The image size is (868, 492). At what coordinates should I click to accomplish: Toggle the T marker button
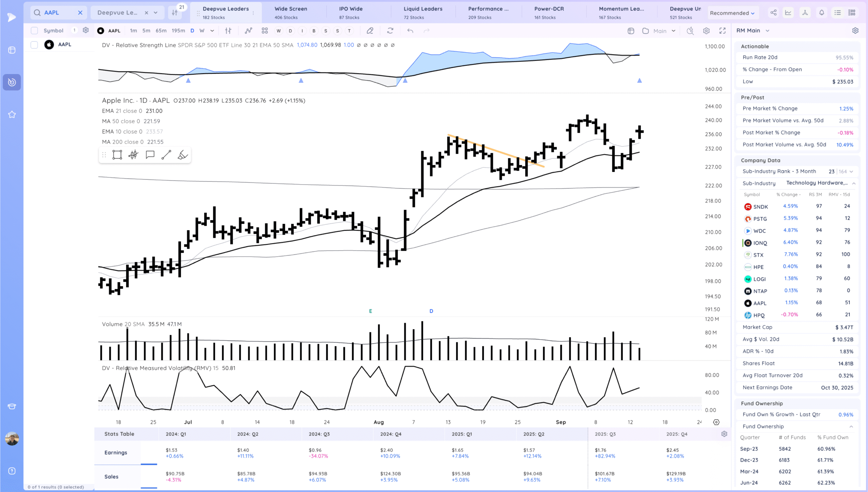tap(349, 31)
